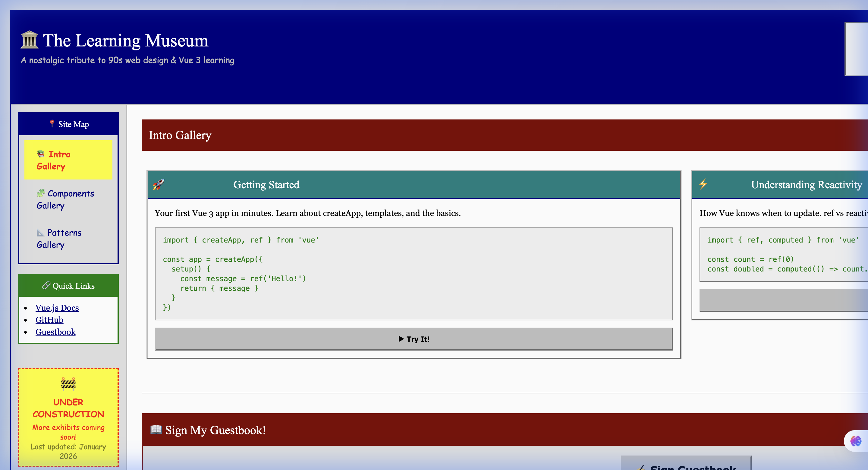The height and width of the screenshot is (470, 868).
Task: Click the museum building icon in header
Action: (x=29, y=40)
